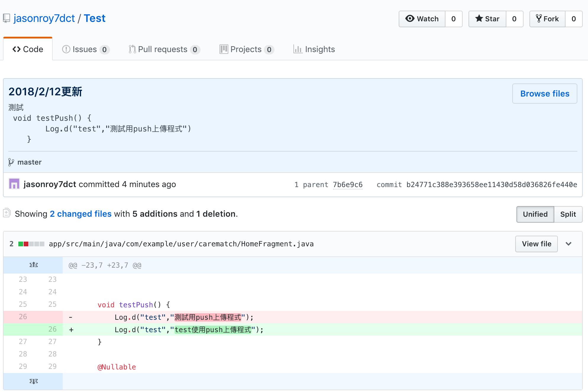Open the Projects tab
Screen dimensions: 588x392
click(x=247, y=49)
